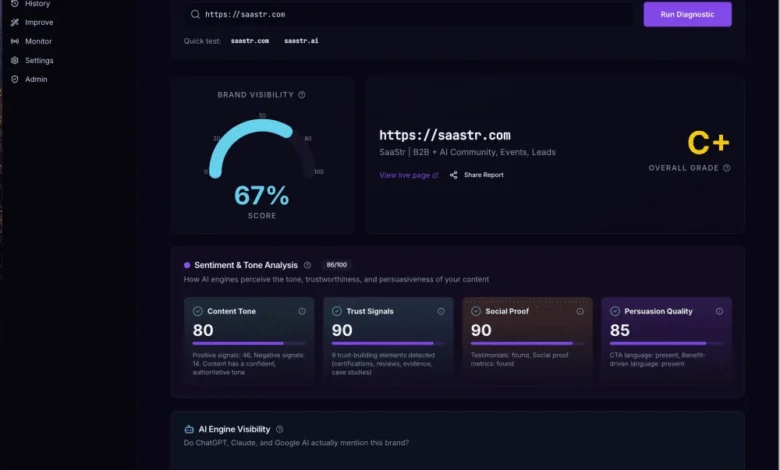Click the AI Engine Visibility help icon
The height and width of the screenshot is (470, 780).
point(279,429)
